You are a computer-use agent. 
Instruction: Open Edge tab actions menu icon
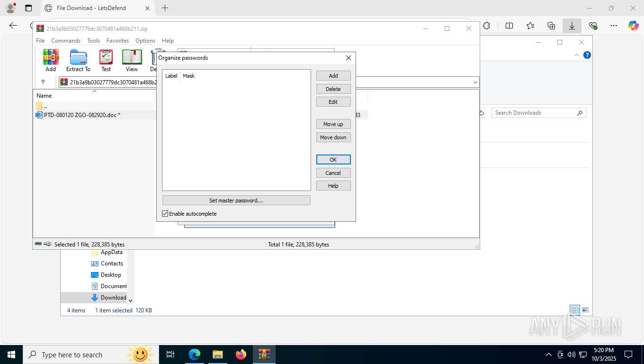(x=28, y=8)
